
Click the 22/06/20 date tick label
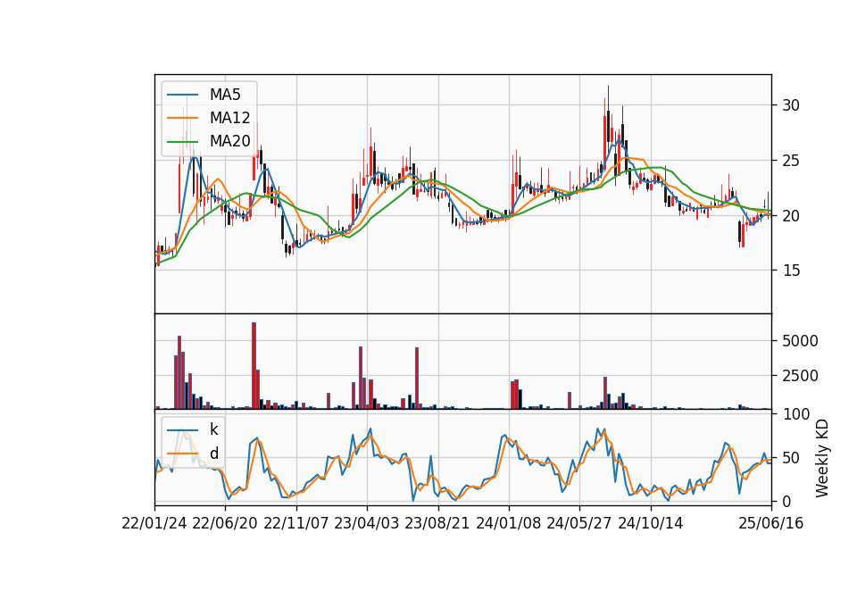click(x=225, y=523)
